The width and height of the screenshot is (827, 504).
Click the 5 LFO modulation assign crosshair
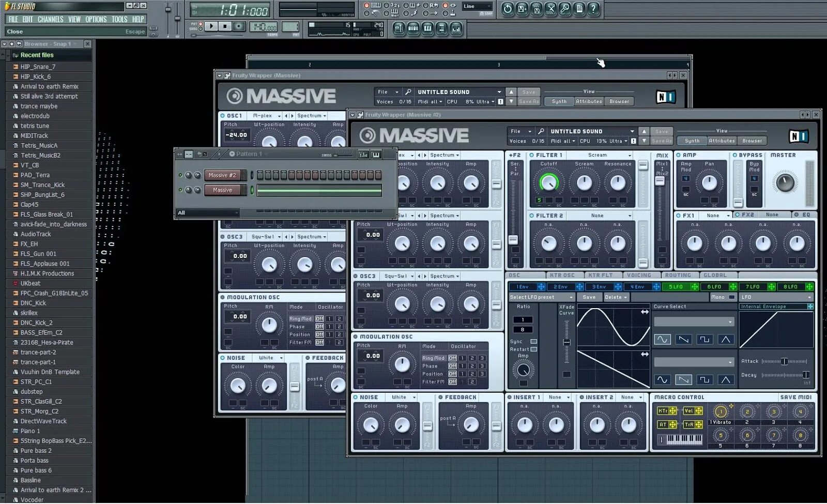pyautogui.click(x=695, y=287)
